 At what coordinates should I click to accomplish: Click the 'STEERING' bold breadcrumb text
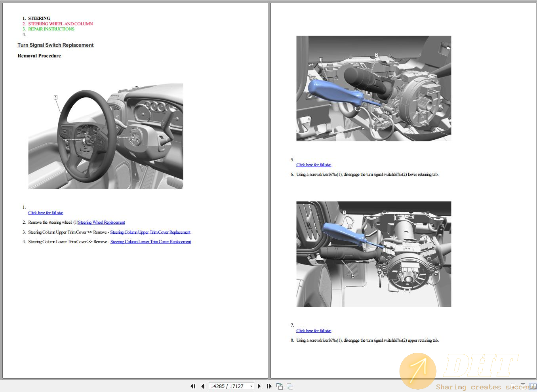pos(39,18)
